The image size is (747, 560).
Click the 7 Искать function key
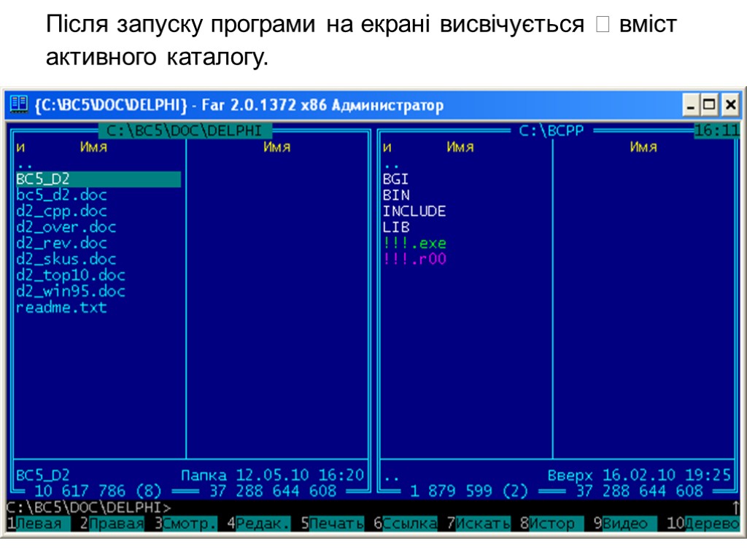[479, 524]
